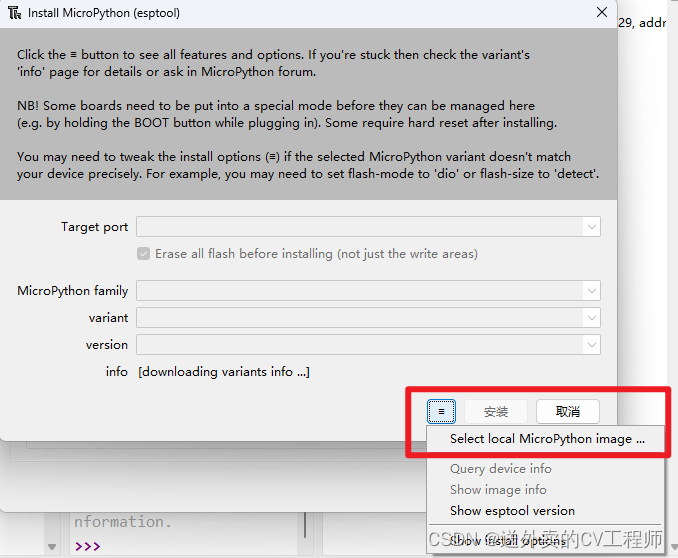Click inside the MicroPython family combo field
Viewport: 678px width, 558px height.
coord(368,291)
